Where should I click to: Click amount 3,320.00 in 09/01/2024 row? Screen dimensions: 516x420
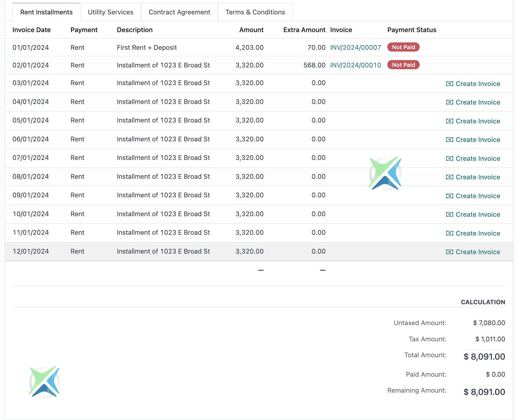pyautogui.click(x=249, y=195)
